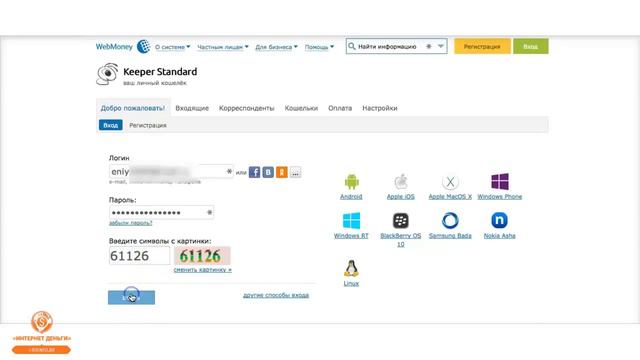Click the Windows Phone icon
Screen dimensions: 640x360
500,182
